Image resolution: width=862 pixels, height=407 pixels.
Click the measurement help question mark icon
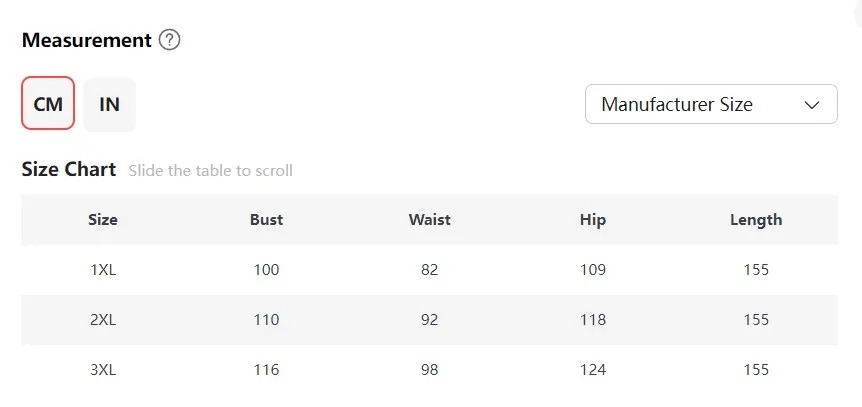(169, 41)
